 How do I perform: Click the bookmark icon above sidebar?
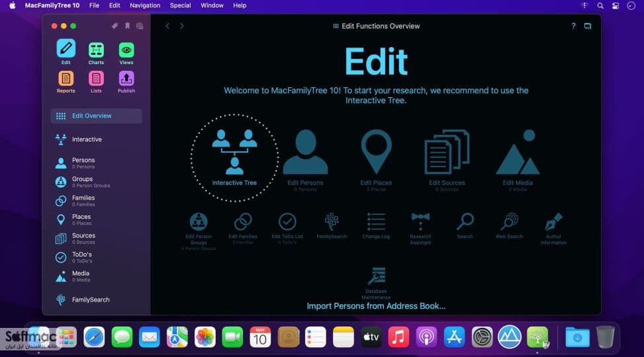(x=127, y=26)
